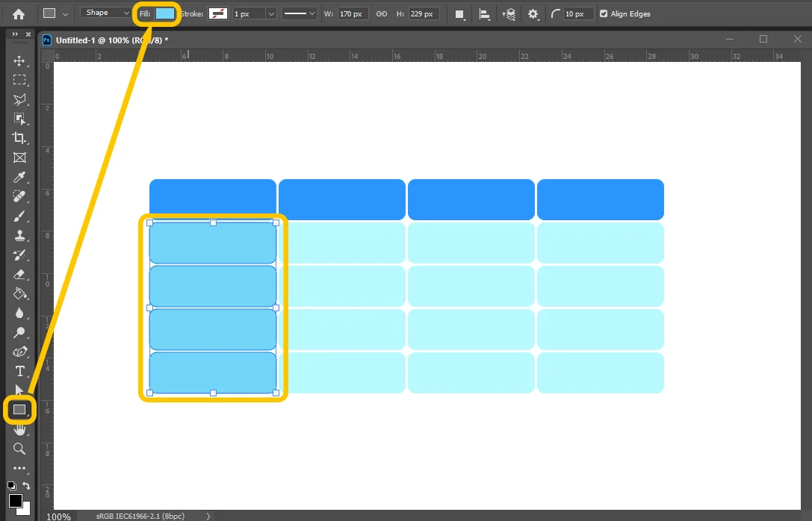This screenshot has width=812, height=521.
Task: Open the Stroke color swatch
Action: tap(218, 14)
